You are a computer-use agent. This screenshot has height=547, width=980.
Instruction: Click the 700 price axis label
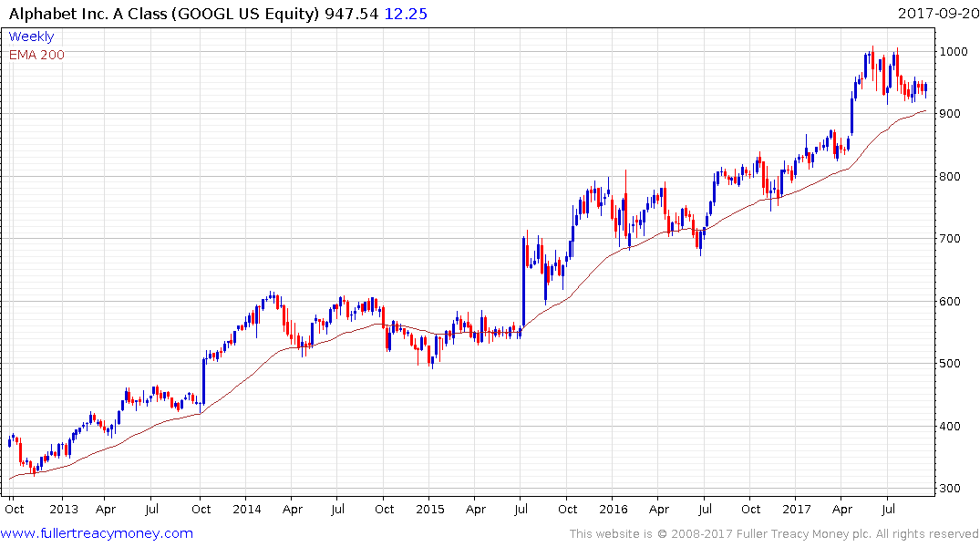pyautogui.click(x=950, y=239)
